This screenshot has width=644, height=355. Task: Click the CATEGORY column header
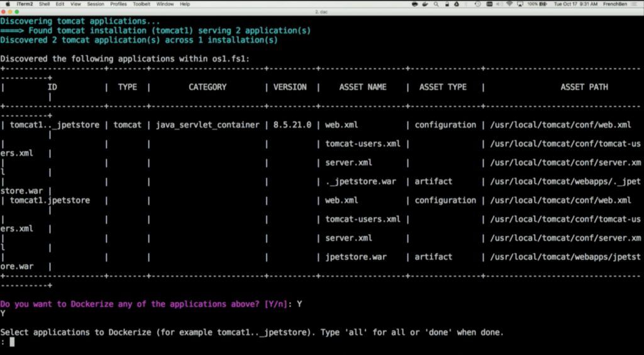coord(208,87)
